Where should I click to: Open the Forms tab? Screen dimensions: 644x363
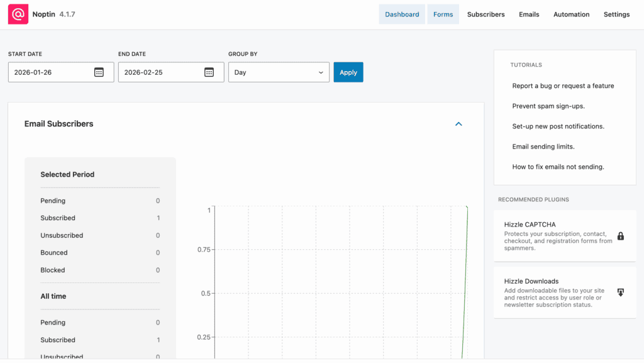443,14
